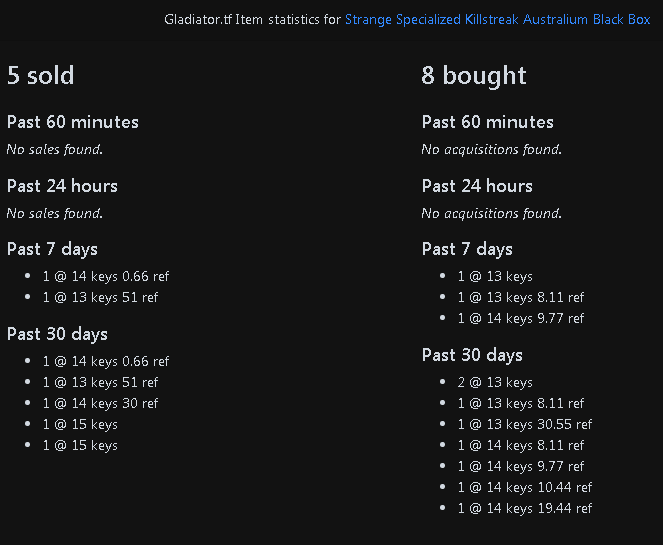Select the sold "Past 7 days" heading

pyautogui.click(x=52, y=249)
